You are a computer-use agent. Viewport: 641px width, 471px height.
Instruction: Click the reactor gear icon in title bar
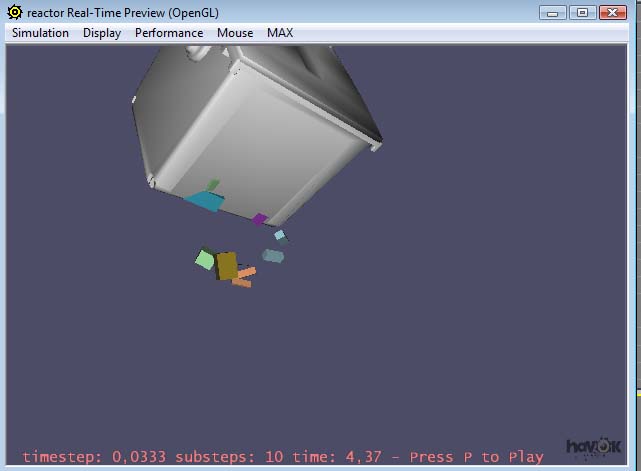tap(15, 12)
